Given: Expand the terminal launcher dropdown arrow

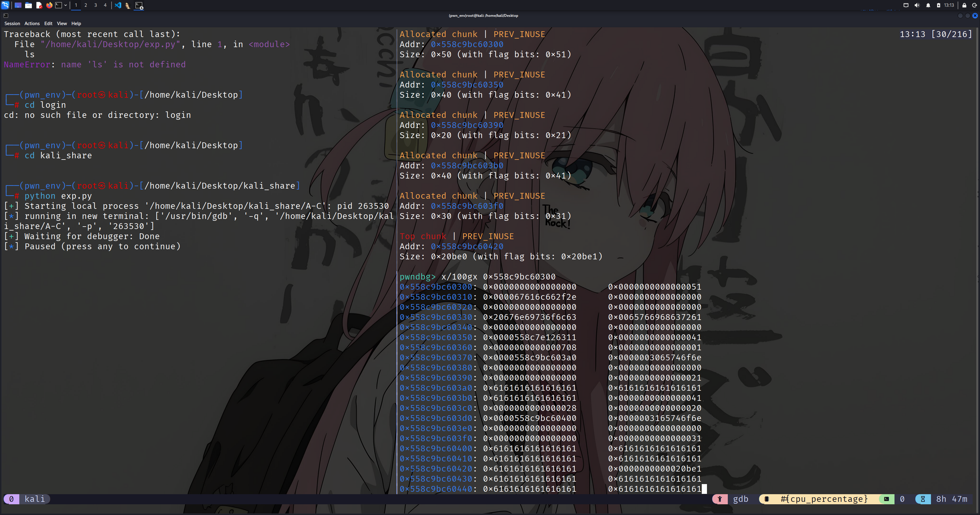Looking at the screenshot, I should tap(66, 5).
